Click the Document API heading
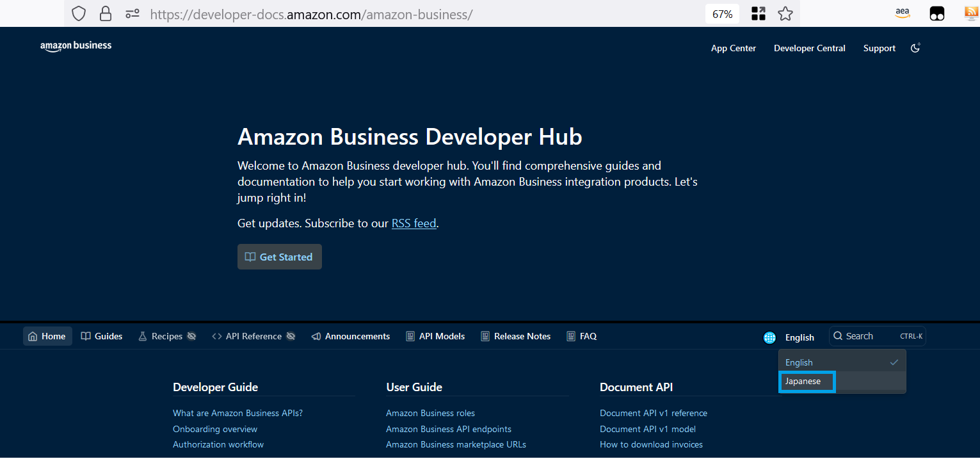The width and height of the screenshot is (980, 459). click(x=636, y=387)
